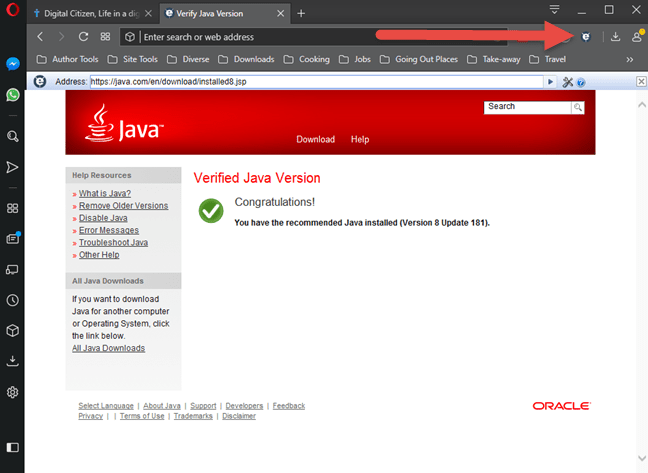Screen dimensions: 648x473
Task: Open the Feedback footer link
Action: [289, 406]
